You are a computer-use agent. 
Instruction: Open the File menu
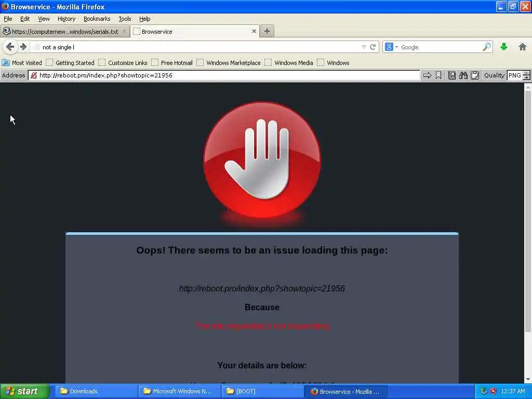[x=8, y=19]
